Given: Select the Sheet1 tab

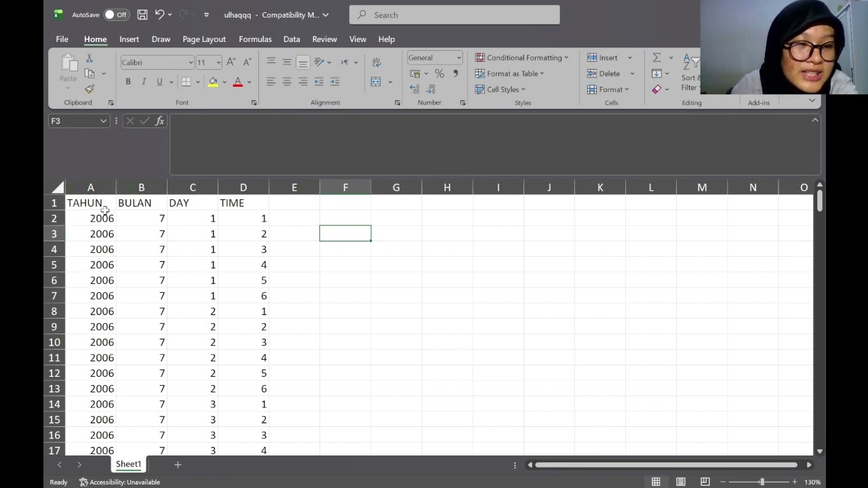Looking at the screenshot, I should tap(128, 464).
